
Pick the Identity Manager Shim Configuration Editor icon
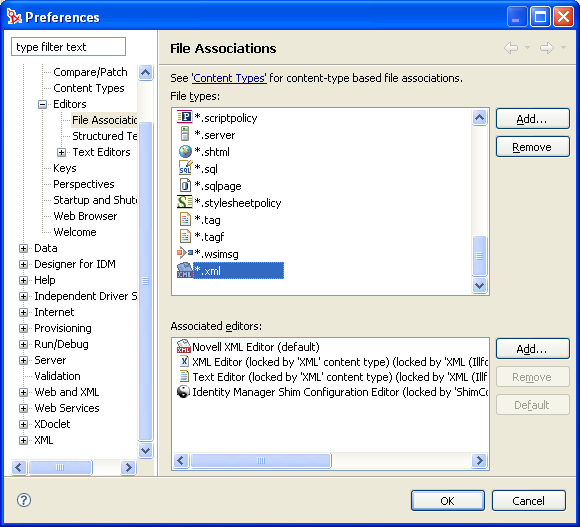point(183,392)
